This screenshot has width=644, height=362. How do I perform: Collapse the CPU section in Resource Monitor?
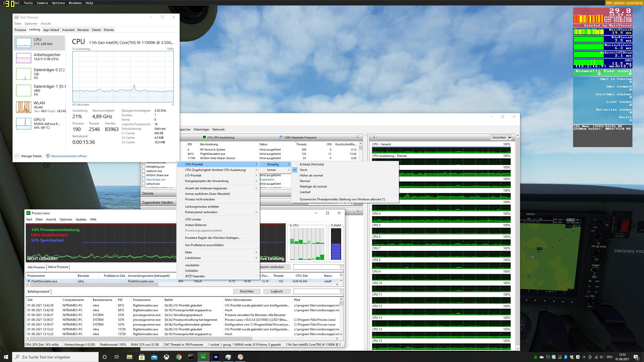(x=357, y=137)
